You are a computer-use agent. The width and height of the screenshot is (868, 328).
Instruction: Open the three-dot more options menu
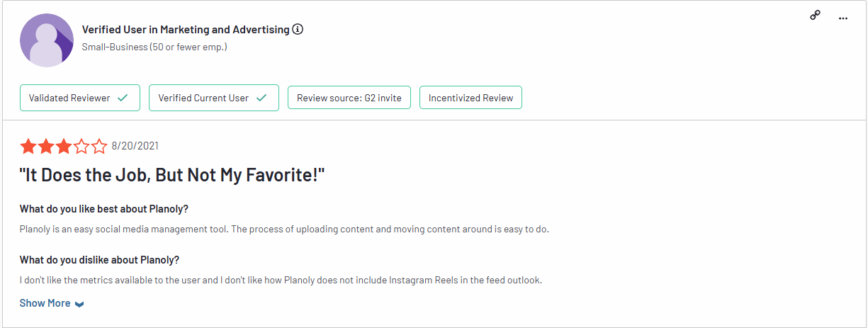842,18
